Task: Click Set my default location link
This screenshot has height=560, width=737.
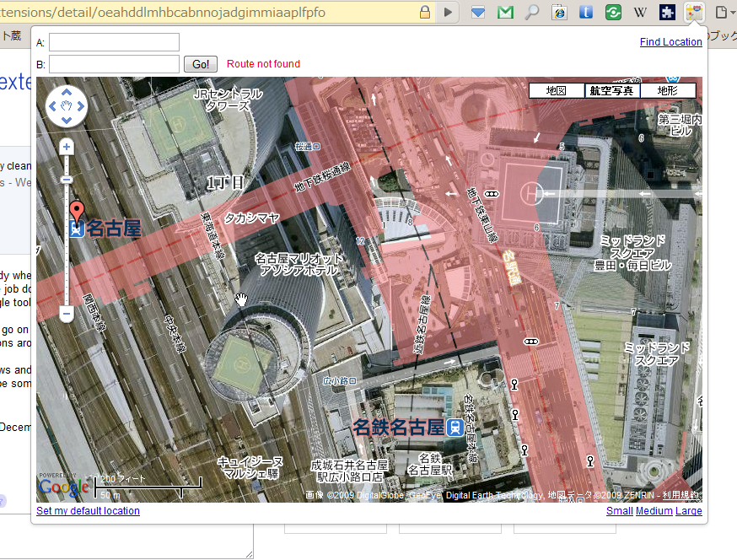Action: (88, 511)
